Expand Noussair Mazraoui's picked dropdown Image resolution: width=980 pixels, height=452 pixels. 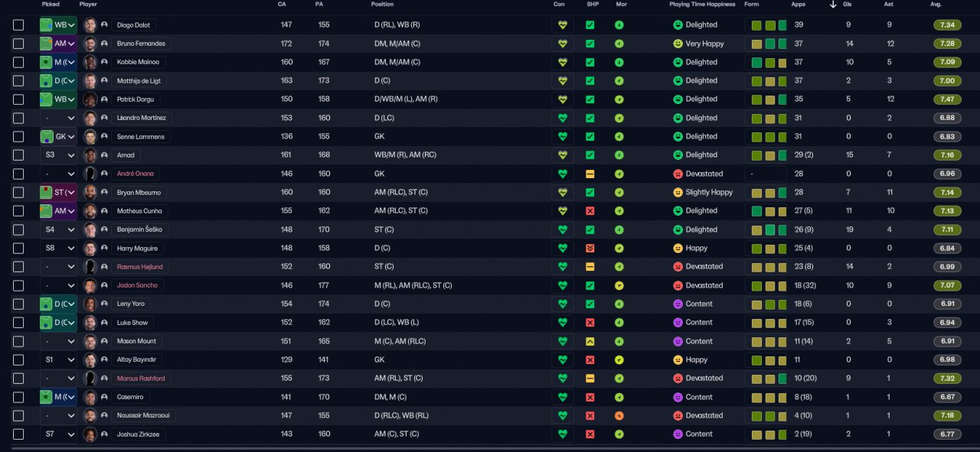58,416
